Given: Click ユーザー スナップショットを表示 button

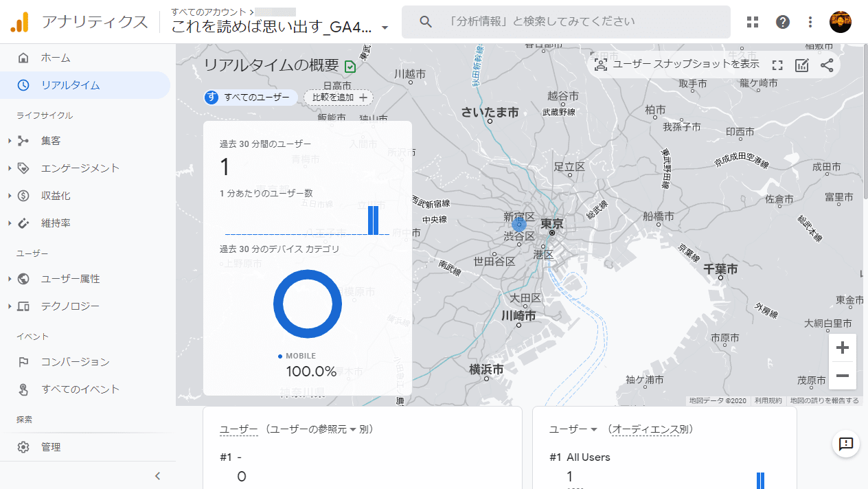Looking at the screenshot, I should [x=677, y=65].
